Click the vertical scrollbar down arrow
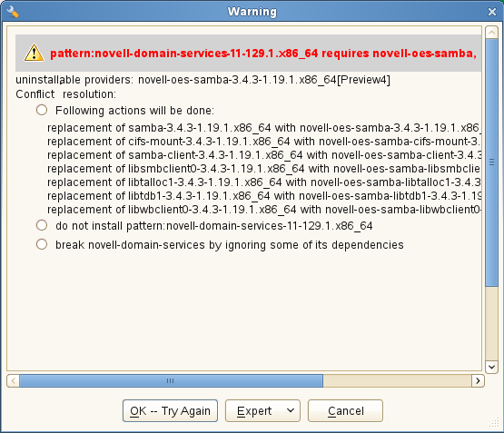The image size is (504, 433). [x=491, y=367]
